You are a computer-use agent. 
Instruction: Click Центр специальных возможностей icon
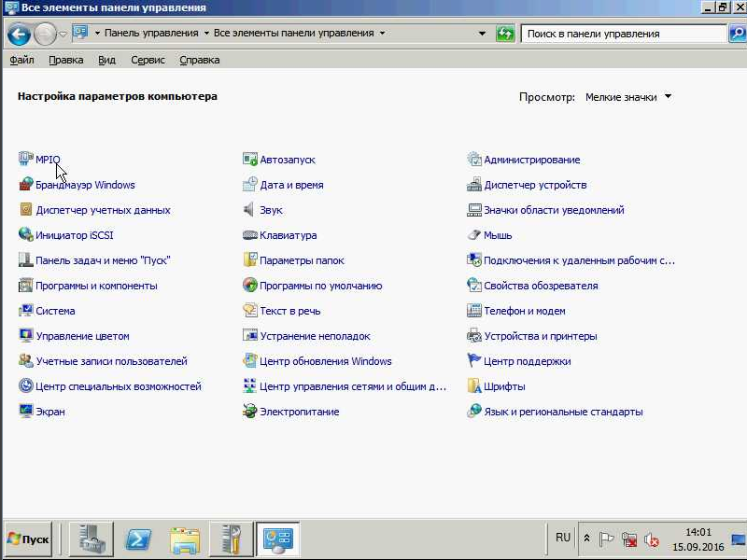tap(26, 385)
